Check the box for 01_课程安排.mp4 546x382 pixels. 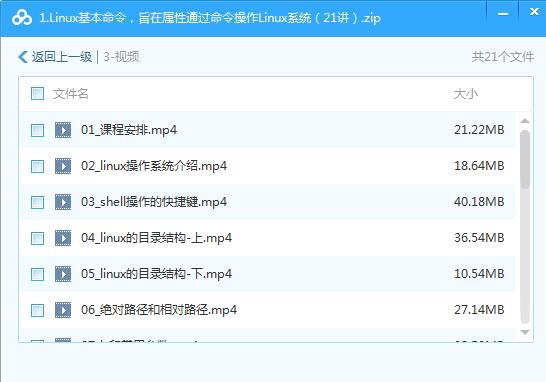click(37, 130)
